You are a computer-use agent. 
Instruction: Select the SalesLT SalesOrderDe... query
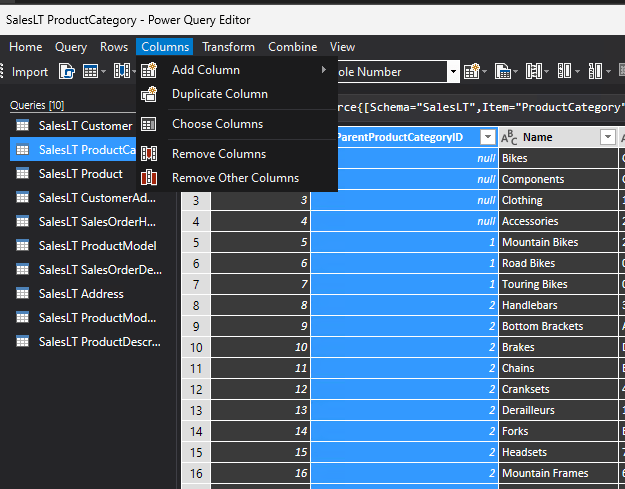point(92,269)
